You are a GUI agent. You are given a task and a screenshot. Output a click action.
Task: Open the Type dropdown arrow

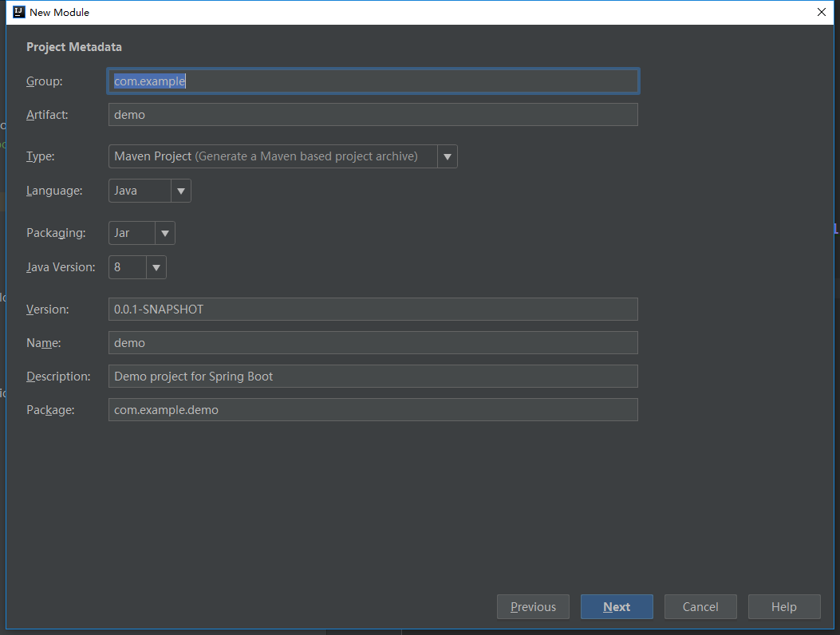click(x=448, y=156)
